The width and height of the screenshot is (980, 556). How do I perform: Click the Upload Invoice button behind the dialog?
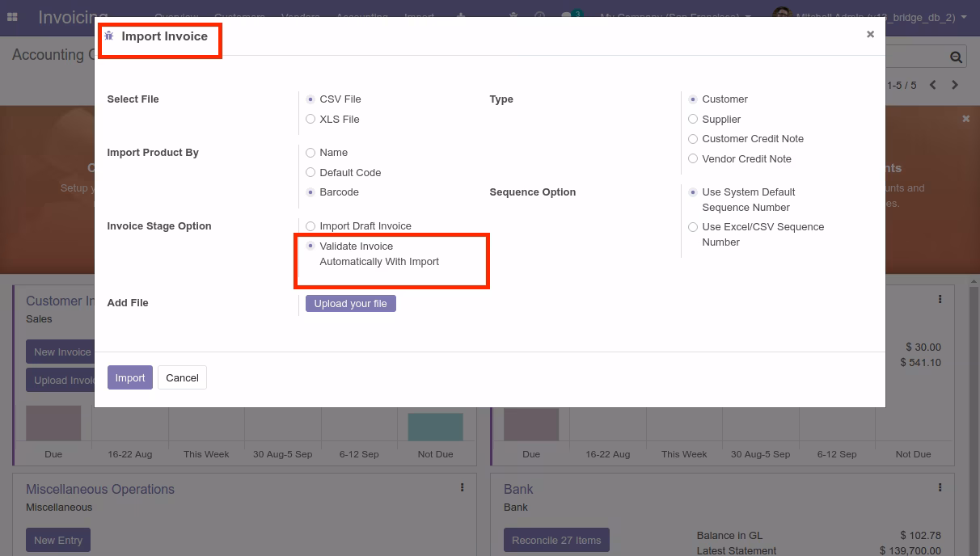click(61, 380)
